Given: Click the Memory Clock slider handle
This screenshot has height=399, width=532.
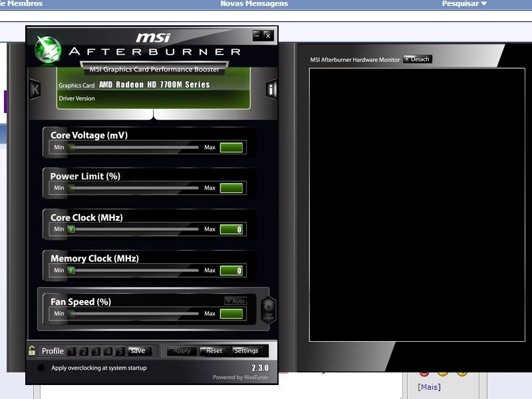Looking at the screenshot, I should tap(71, 271).
